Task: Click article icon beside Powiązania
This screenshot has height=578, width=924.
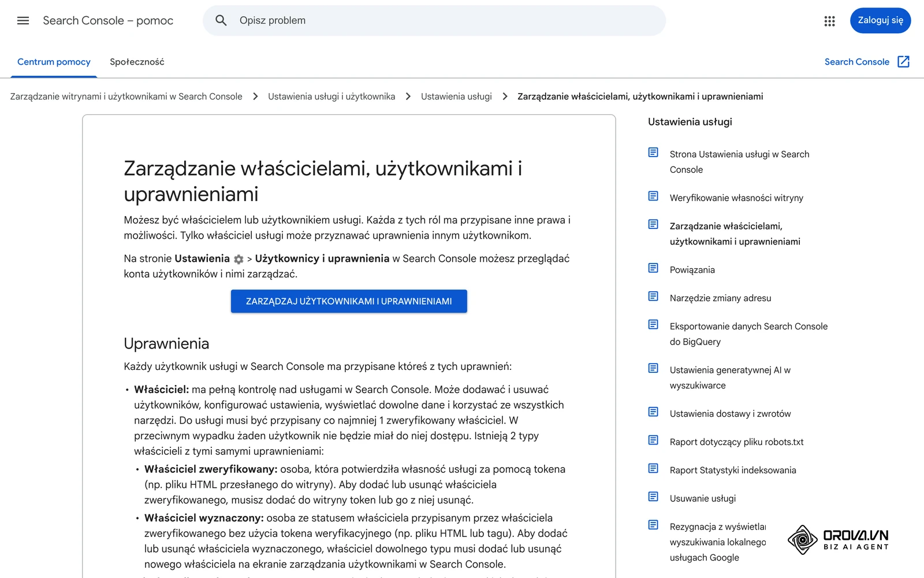Action: tap(653, 268)
